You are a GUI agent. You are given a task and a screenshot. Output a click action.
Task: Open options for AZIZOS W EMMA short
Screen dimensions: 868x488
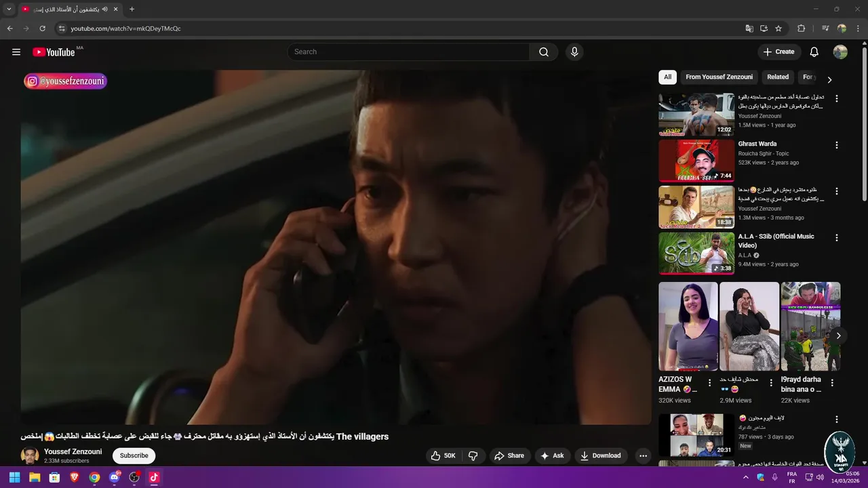tap(710, 383)
